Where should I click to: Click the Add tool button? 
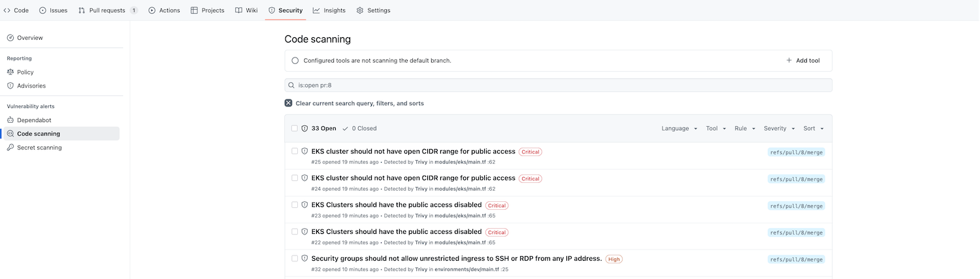(803, 61)
